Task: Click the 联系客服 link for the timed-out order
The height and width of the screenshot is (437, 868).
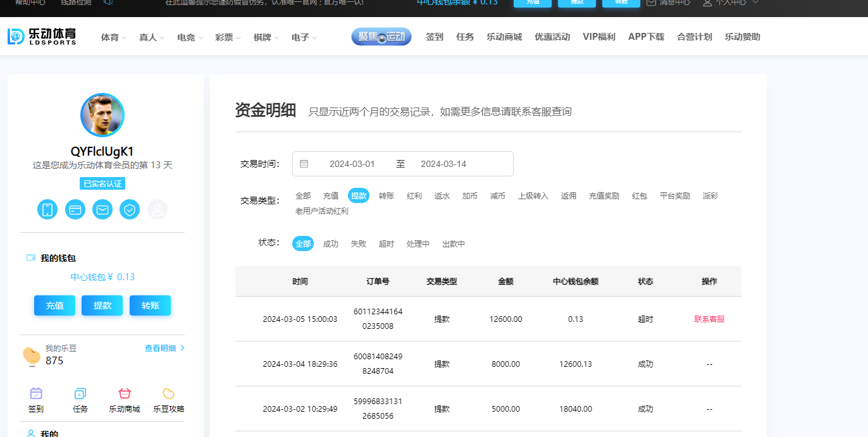Action: pos(709,319)
